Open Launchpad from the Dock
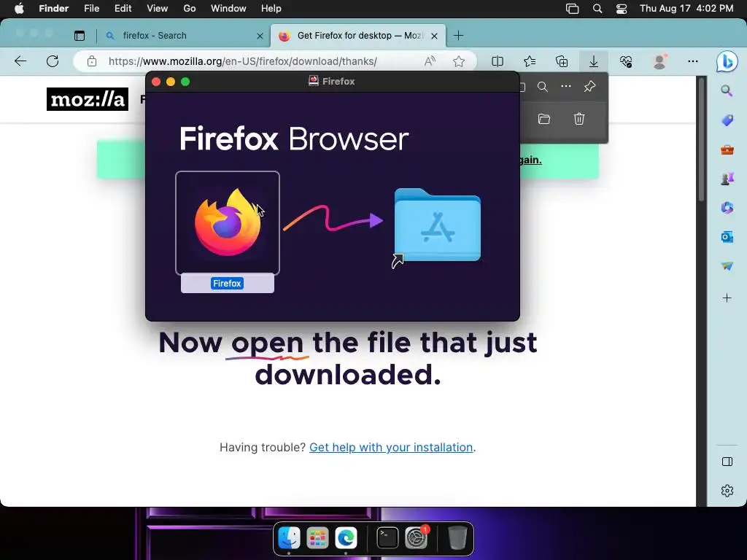The width and height of the screenshot is (747, 560). tap(317, 538)
